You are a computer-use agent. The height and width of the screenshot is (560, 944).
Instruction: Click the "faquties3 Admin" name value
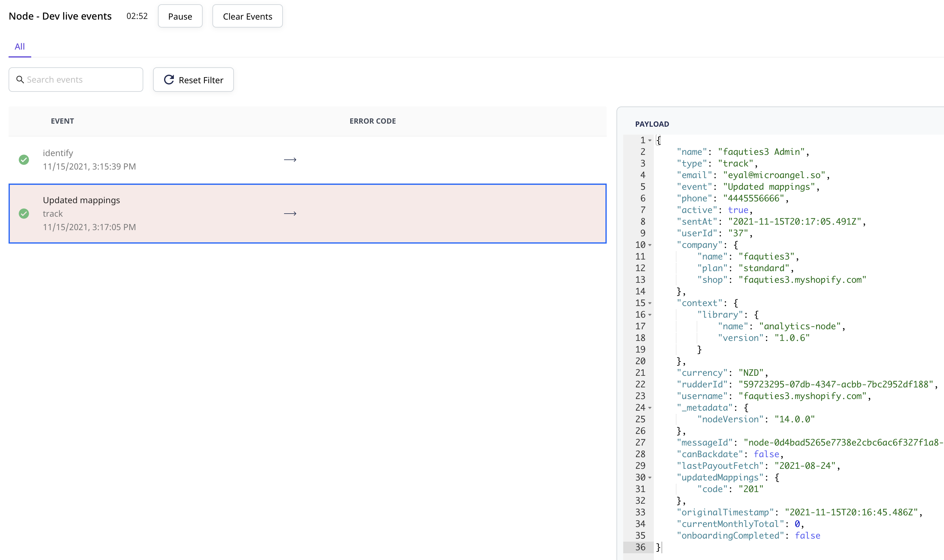[x=761, y=152]
